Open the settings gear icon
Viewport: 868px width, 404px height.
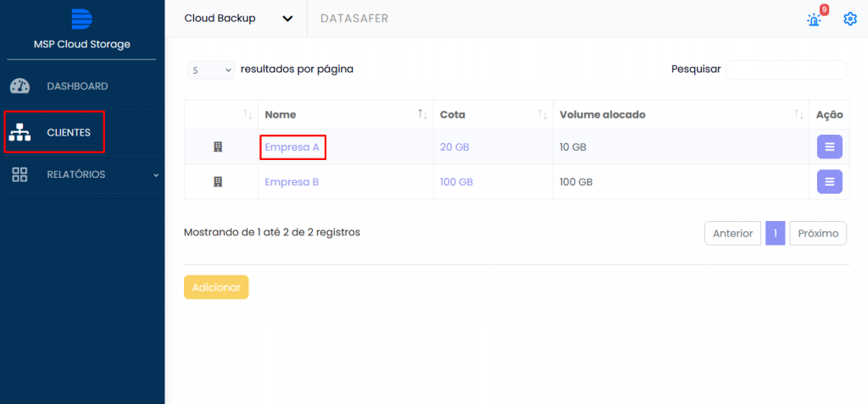tap(850, 19)
